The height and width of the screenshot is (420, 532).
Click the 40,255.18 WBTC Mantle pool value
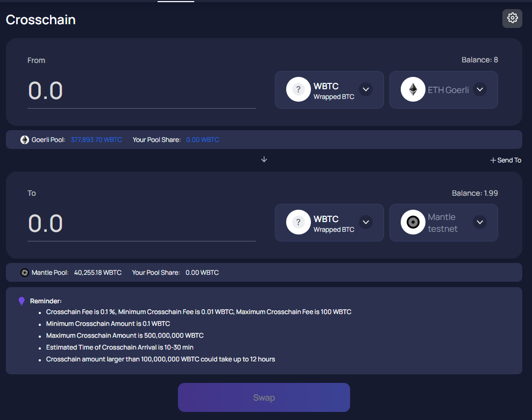(x=98, y=273)
